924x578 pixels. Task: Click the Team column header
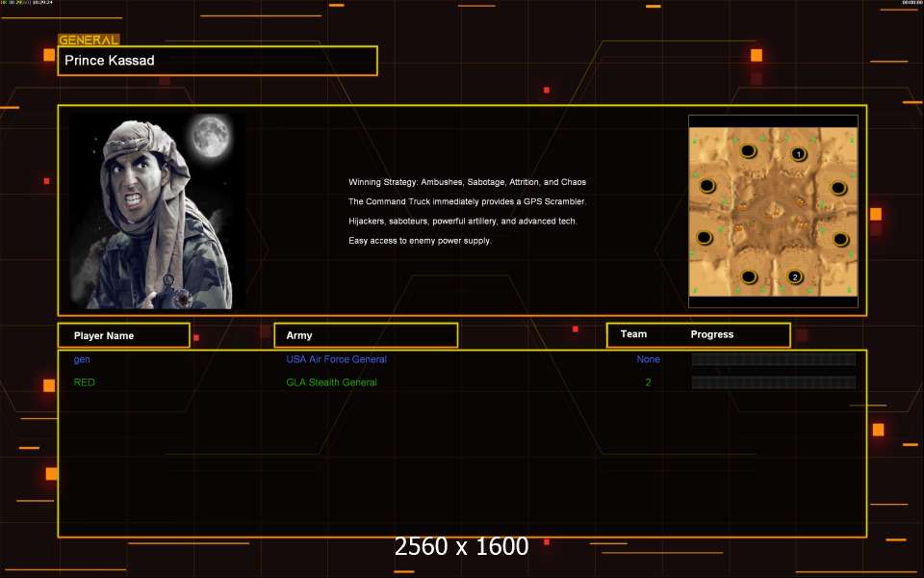click(x=633, y=334)
